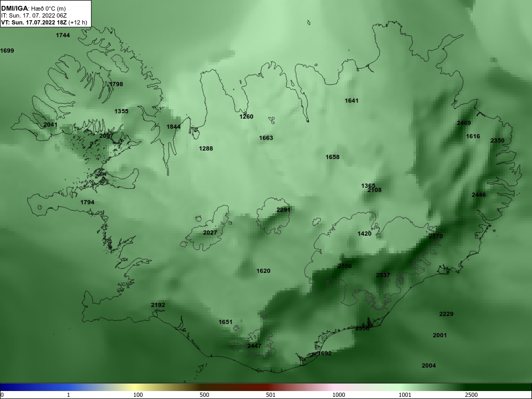Click the 2537 height value
Image resolution: width=532 pixels, height=399 pixels.
click(383, 275)
